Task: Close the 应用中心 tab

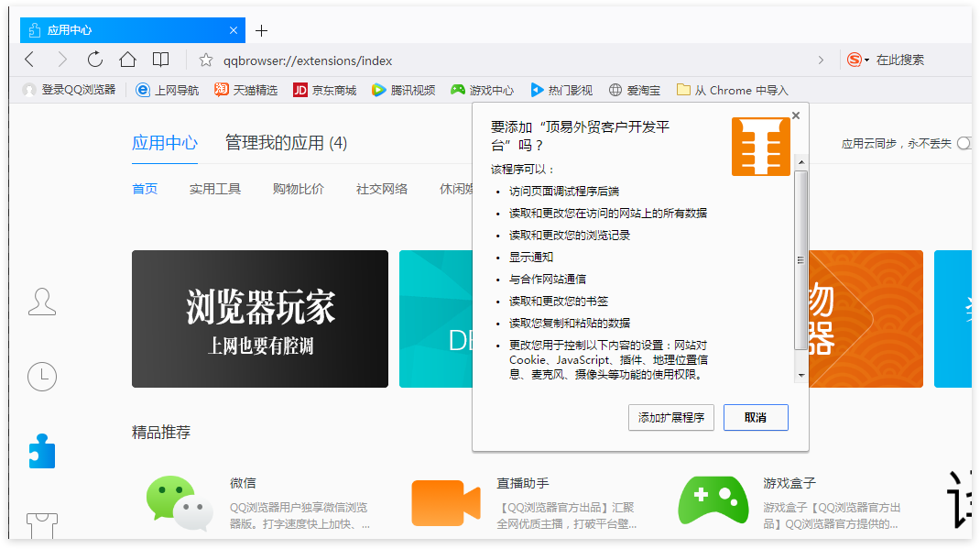Action: click(x=234, y=30)
